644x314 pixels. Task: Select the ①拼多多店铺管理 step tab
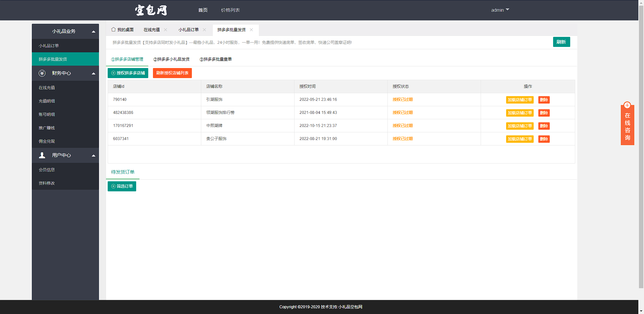click(127, 59)
